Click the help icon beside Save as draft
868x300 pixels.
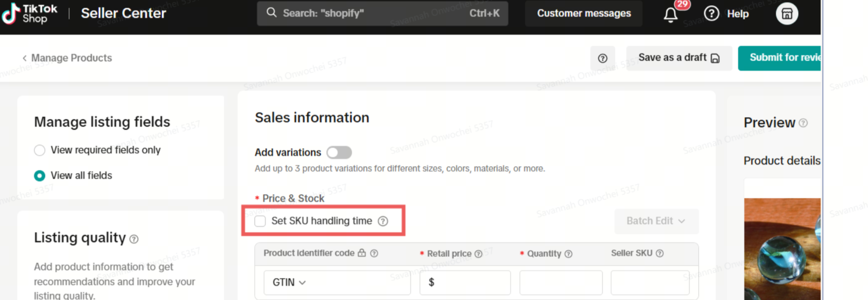point(602,58)
